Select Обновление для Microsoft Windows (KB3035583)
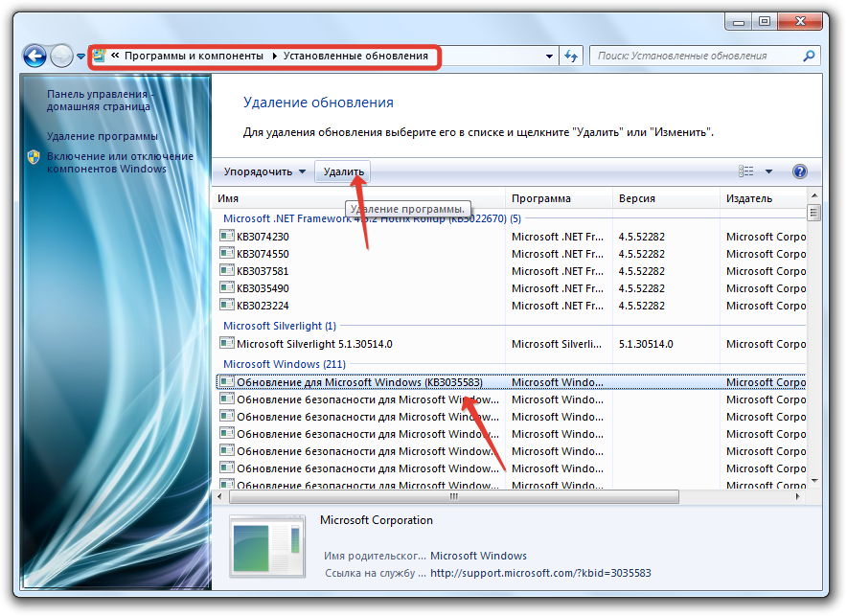Viewport: 847px width, 616px height. pyautogui.click(x=359, y=383)
